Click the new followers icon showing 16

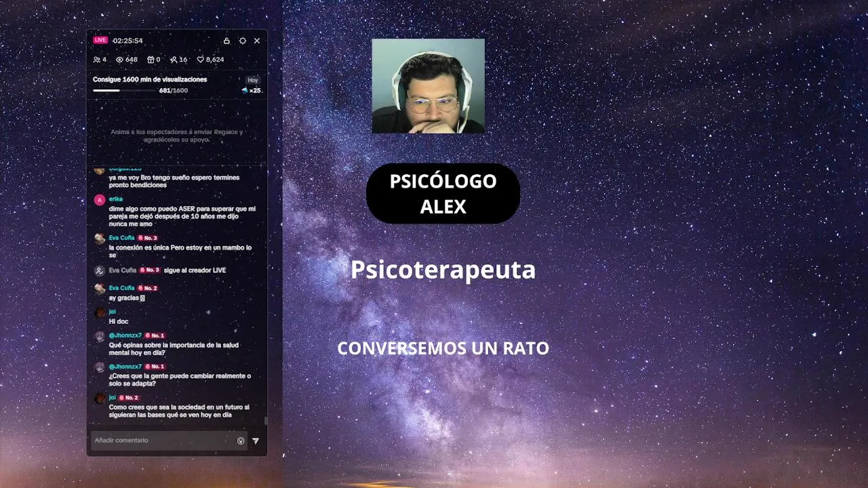pyautogui.click(x=174, y=60)
